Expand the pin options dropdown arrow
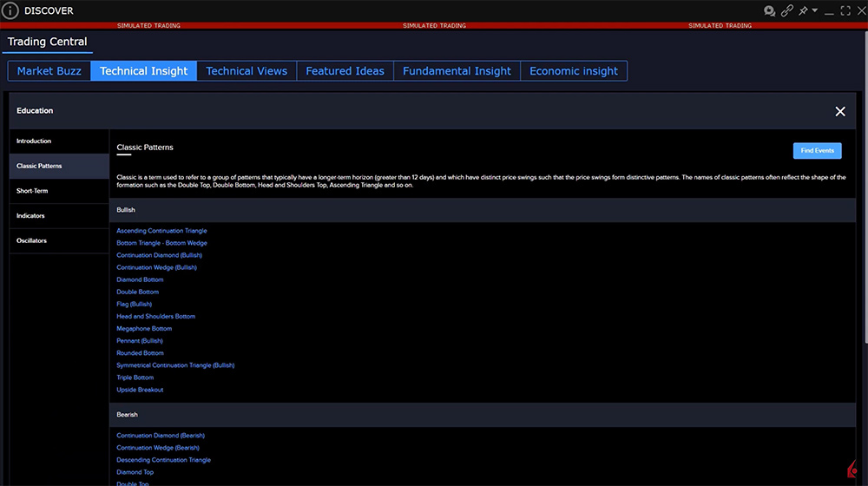Image resolution: width=868 pixels, height=486 pixels. pyautogui.click(x=815, y=10)
